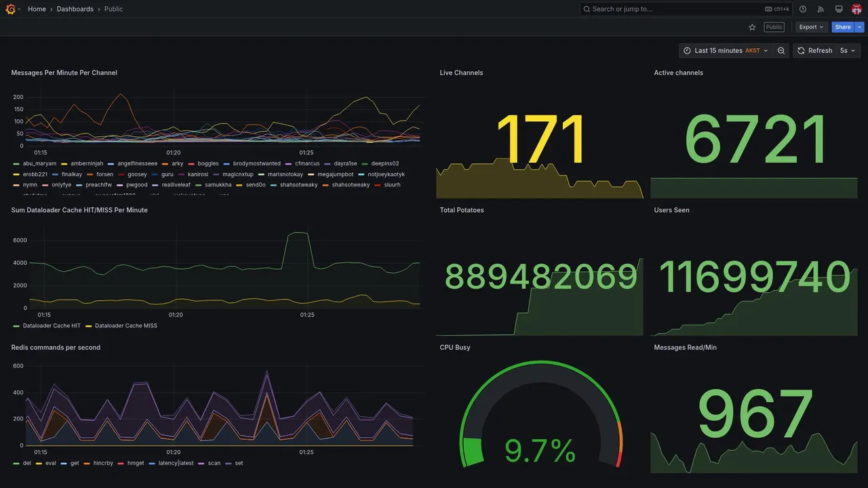Open Dashboards from the breadcrumb
This screenshot has width=868, height=488.
[x=75, y=9]
